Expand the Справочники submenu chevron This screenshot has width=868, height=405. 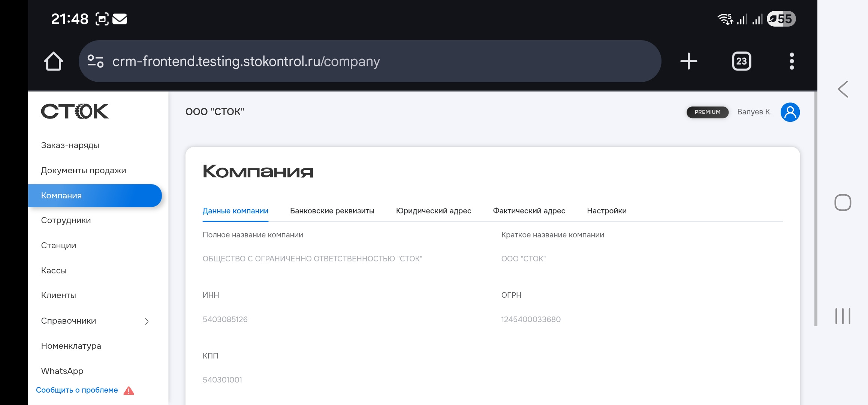point(147,321)
